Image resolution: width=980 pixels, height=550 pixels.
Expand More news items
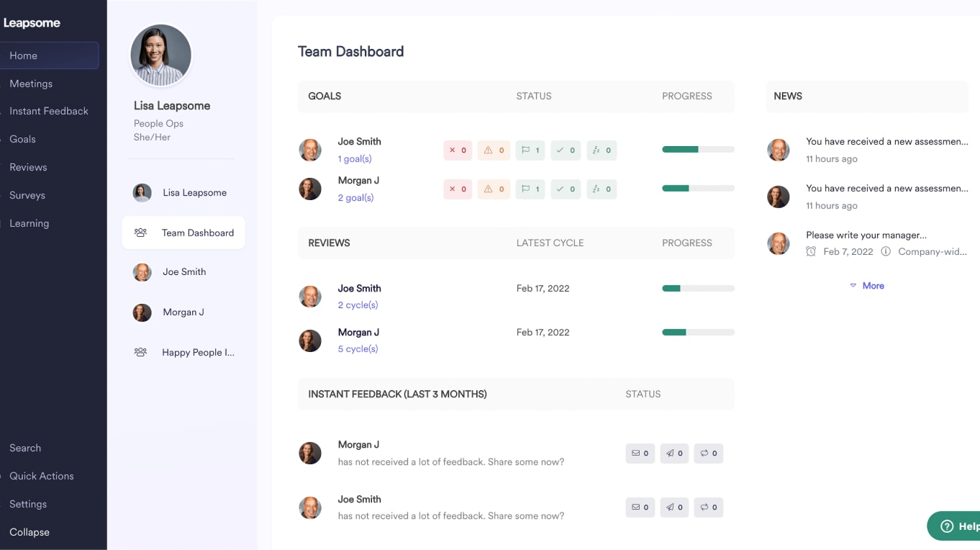(867, 286)
